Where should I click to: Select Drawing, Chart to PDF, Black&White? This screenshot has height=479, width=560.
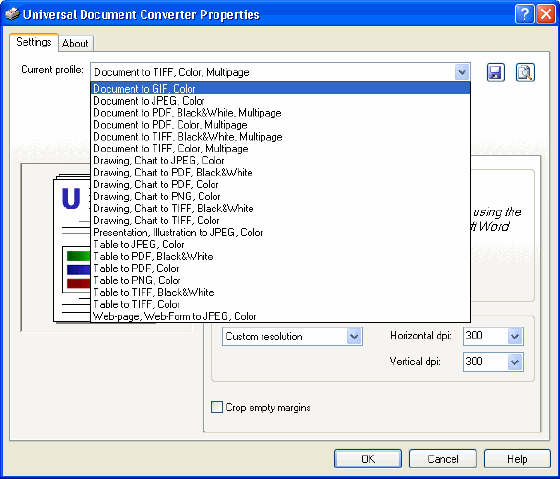(280, 173)
